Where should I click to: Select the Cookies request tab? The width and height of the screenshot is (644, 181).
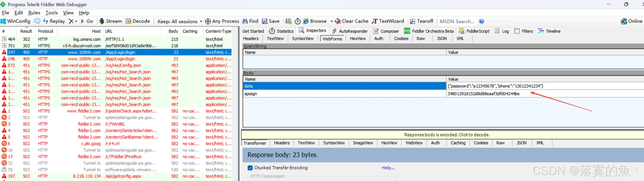tap(401, 39)
